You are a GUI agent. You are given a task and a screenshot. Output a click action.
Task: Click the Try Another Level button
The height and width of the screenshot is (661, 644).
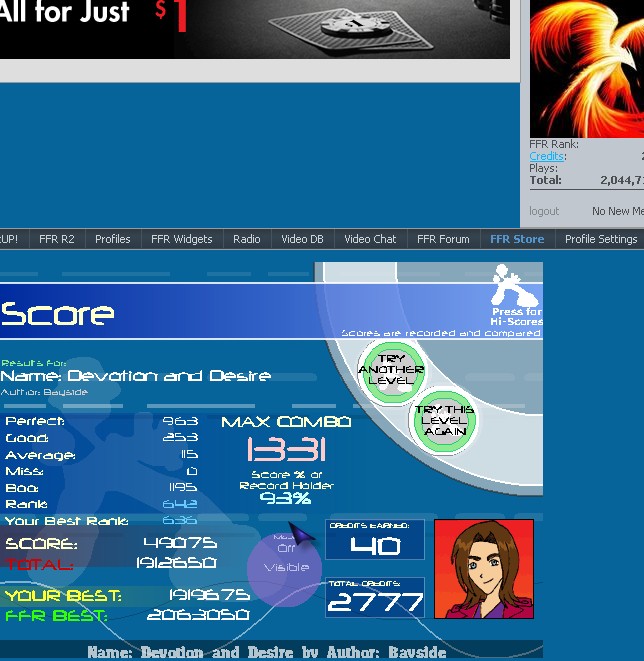[x=392, y=370]
